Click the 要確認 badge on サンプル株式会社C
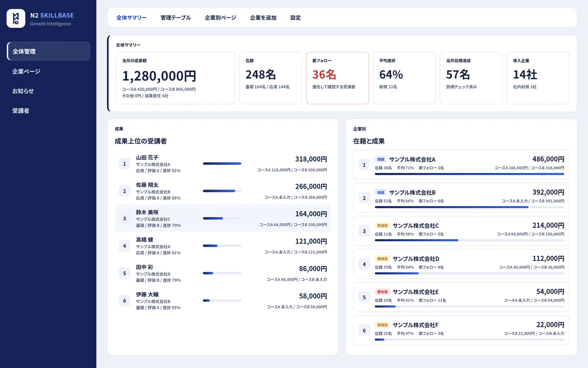This screenshot has width=588, height=368. pos(382,226)
